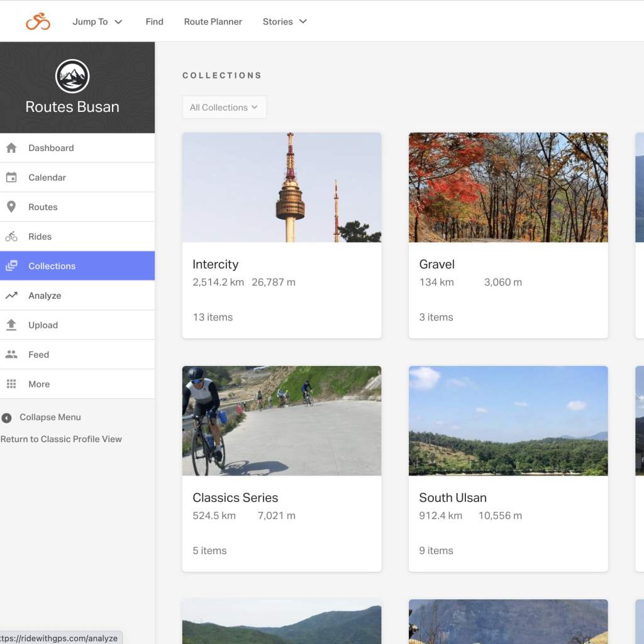Select Find in the top navigation
Image resolution: width=644 pixels, height=644 pixels.
(x=154, y=21)
